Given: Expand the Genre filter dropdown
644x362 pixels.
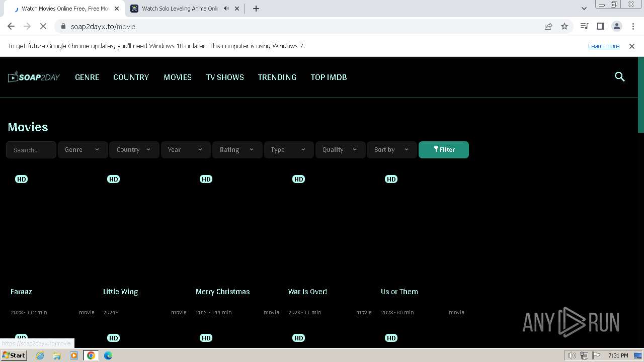Looking at the screenshot, I should 83,150.
